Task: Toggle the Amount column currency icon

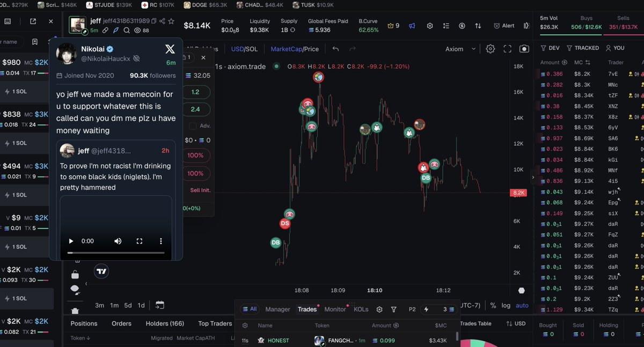Action: point(565,63)
